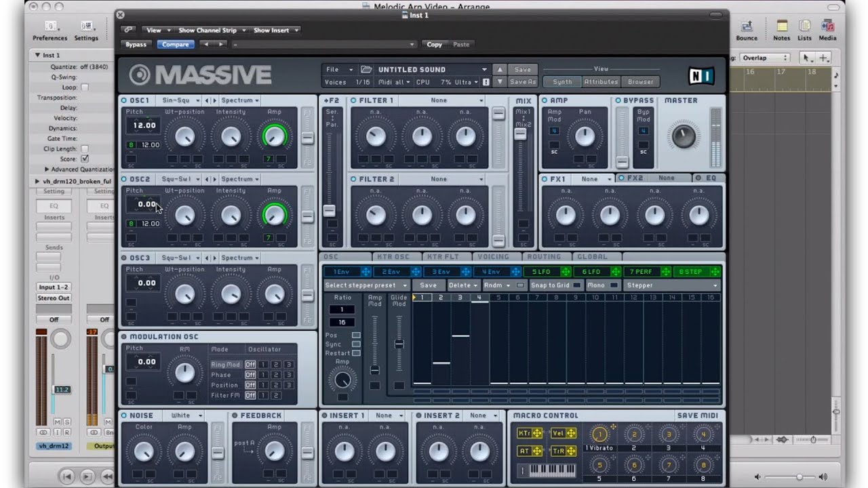Toggle Snap to Grid option

pyautogui.click(x=555, y=285)
